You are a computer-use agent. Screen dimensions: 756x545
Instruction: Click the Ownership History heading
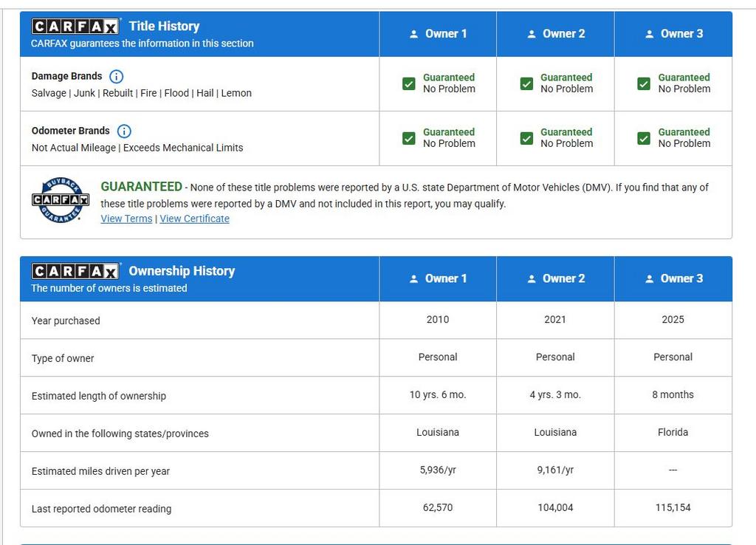tap(182, 270)
